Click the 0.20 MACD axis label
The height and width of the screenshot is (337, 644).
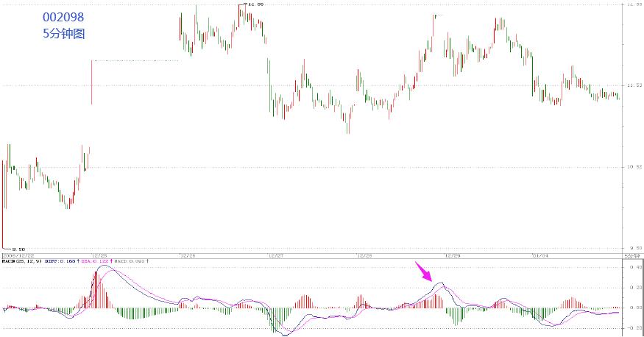(636, 288)
